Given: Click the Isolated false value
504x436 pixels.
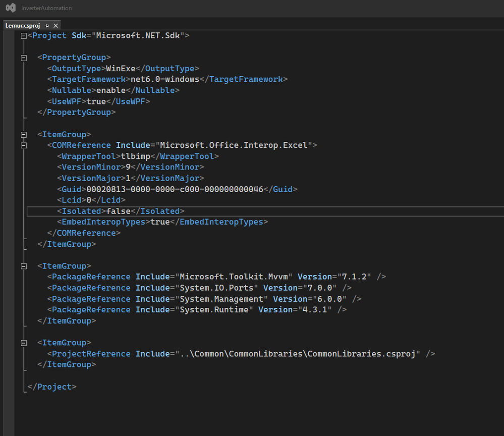Looking at the screenshot, I should click(118, 211).
